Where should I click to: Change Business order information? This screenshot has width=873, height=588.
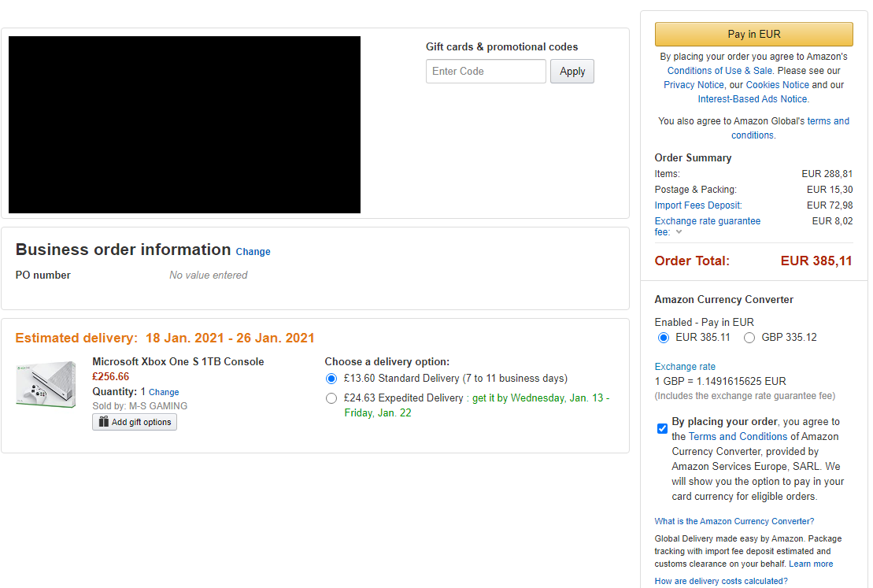point(253,252)
